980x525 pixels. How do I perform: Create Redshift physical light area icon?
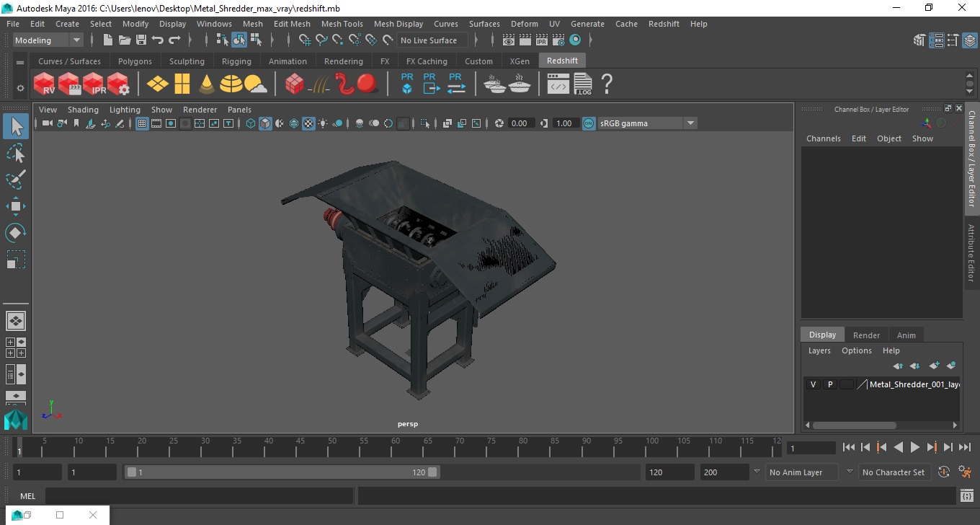point(158,84)
